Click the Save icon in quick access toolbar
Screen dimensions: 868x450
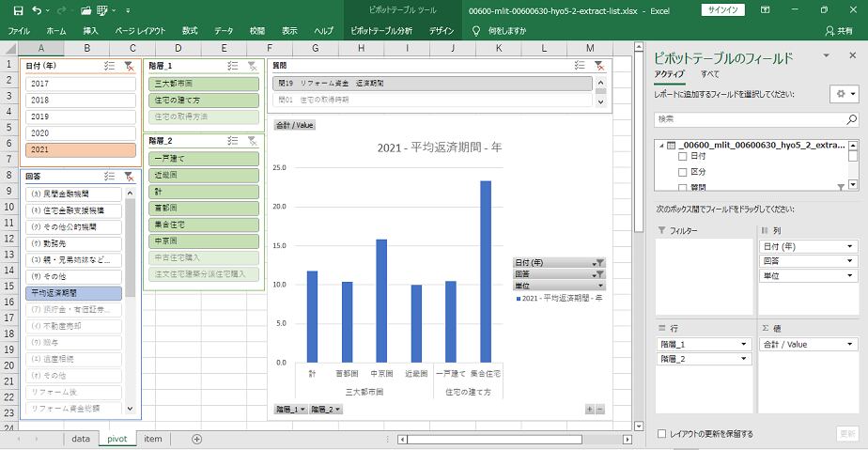pyautogui.click(x=18, y=9)
